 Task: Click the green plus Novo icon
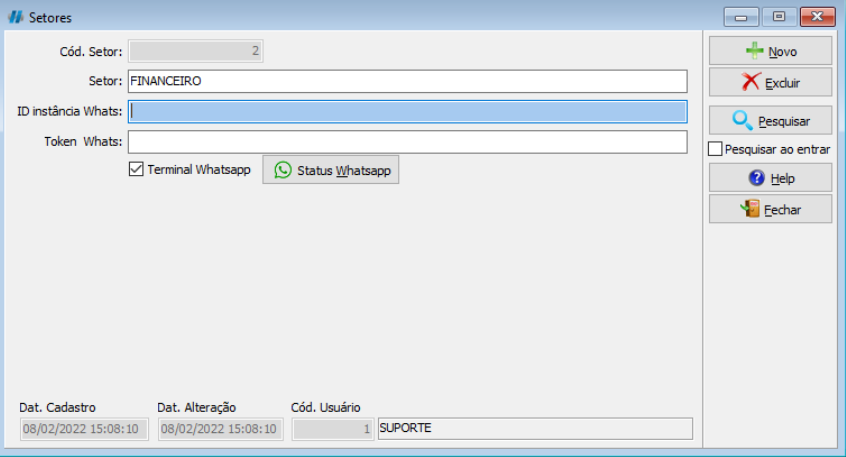[755, 51]
